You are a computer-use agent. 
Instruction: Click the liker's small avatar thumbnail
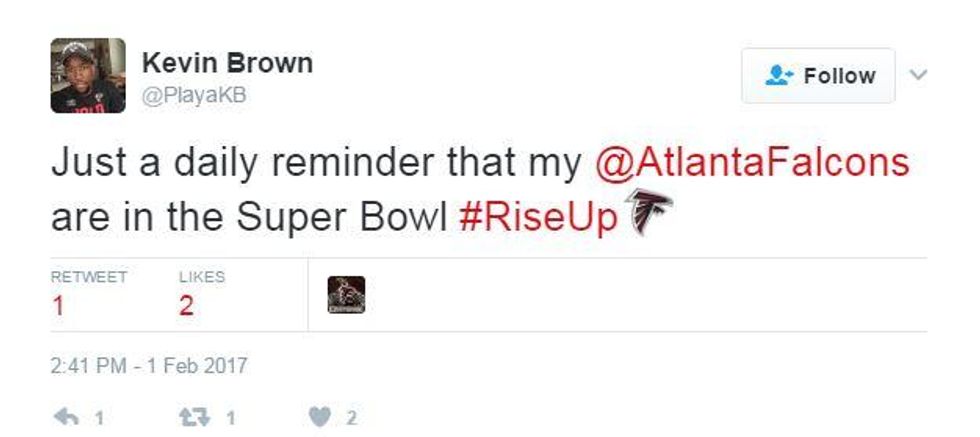tap(346, 295)
